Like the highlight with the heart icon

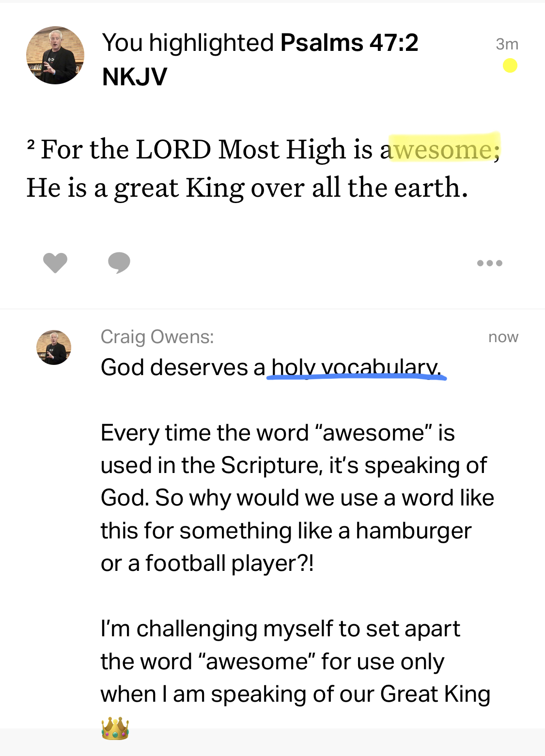pos(55,263)
